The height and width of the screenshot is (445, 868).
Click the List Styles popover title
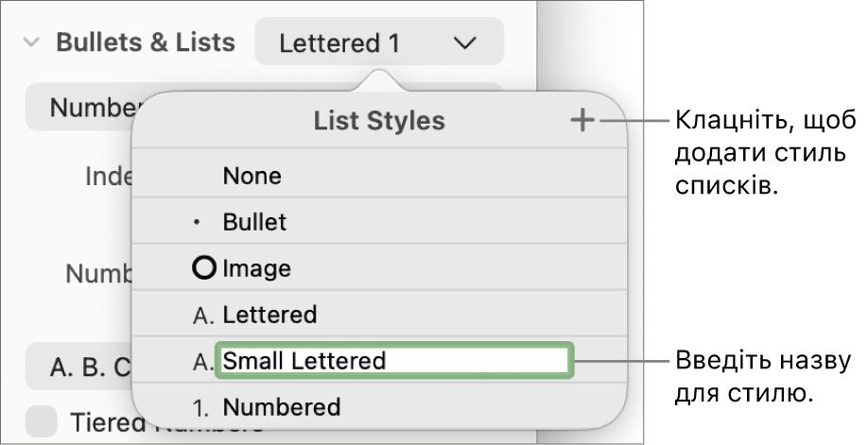tap(378, 121)
